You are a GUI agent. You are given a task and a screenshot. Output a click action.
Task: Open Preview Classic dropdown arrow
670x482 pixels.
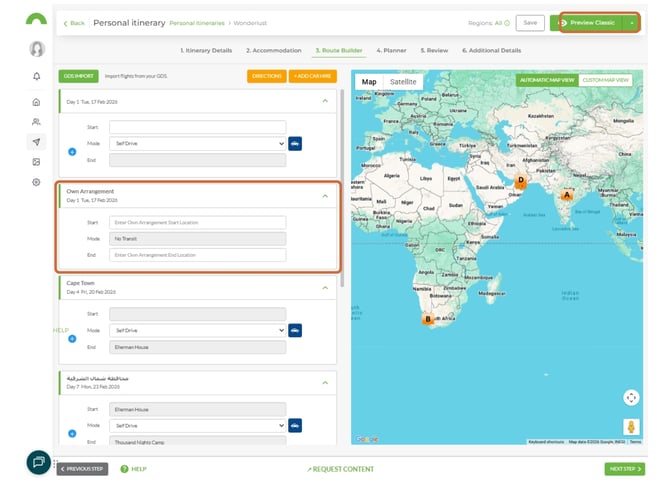click(x=632, y=23)
